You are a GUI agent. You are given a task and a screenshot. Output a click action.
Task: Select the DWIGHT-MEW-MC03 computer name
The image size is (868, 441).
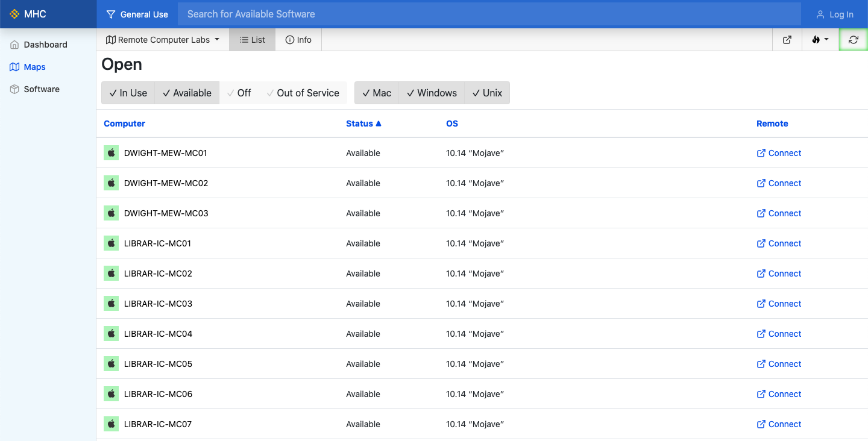pyautogui.click(x=166, y=213)
